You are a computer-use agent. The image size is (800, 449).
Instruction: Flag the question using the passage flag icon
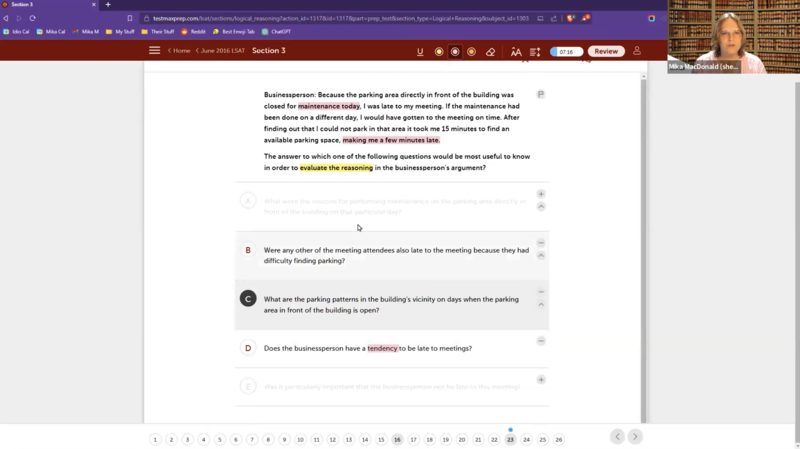pyautogui.click(x=540, y=94)
